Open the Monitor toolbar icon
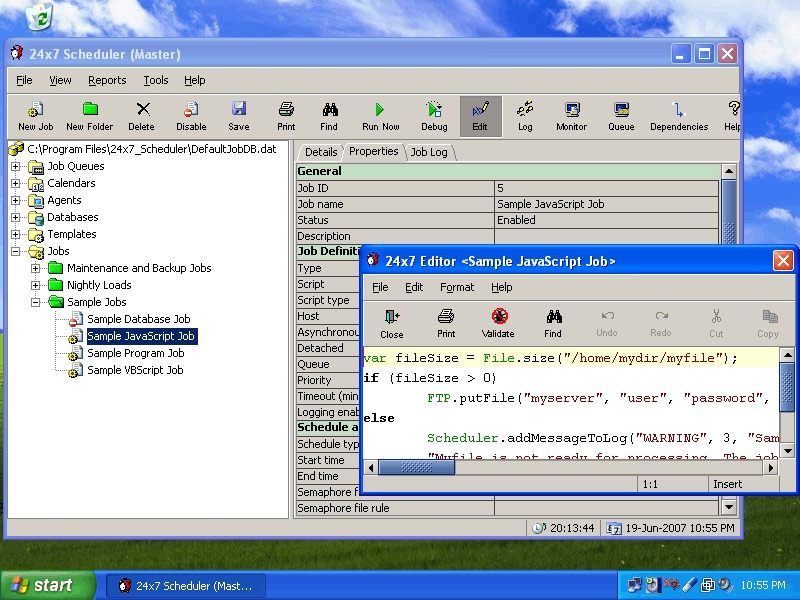Viewport: 800px width, 600px height. point(571,116)
